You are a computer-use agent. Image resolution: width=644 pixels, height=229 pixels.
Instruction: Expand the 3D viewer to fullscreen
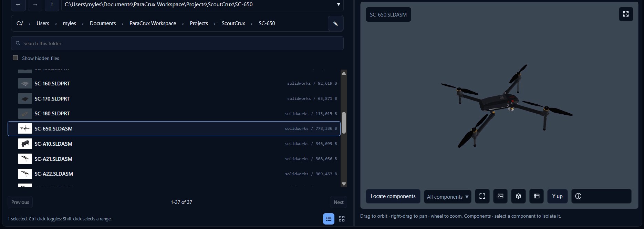[x=626, y=14]
